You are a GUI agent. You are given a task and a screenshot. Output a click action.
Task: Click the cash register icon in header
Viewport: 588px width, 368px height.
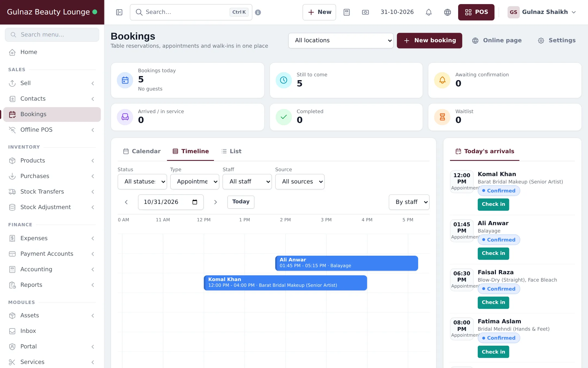(x=365, y=12)
